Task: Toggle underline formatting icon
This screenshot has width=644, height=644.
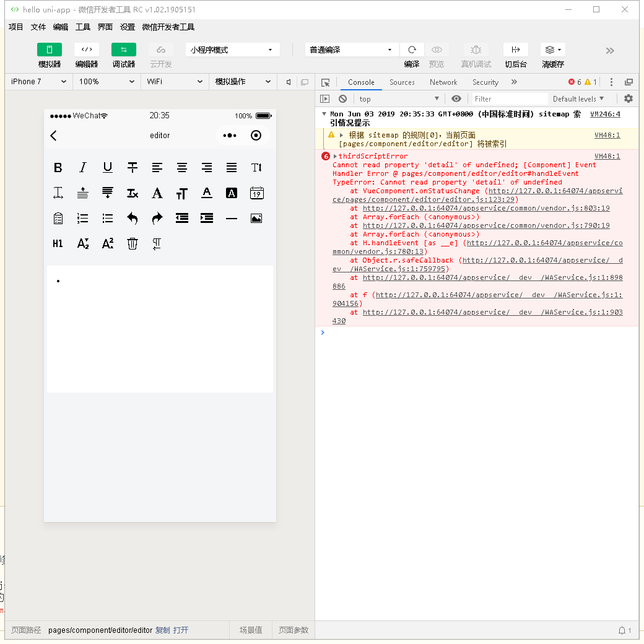Action: (x=108, y=168)
